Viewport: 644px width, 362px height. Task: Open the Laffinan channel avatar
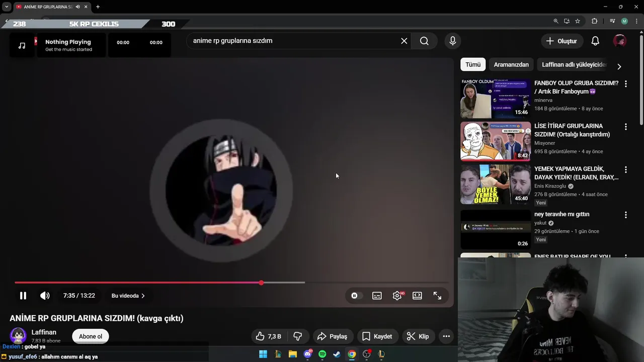tap(18, 336)
